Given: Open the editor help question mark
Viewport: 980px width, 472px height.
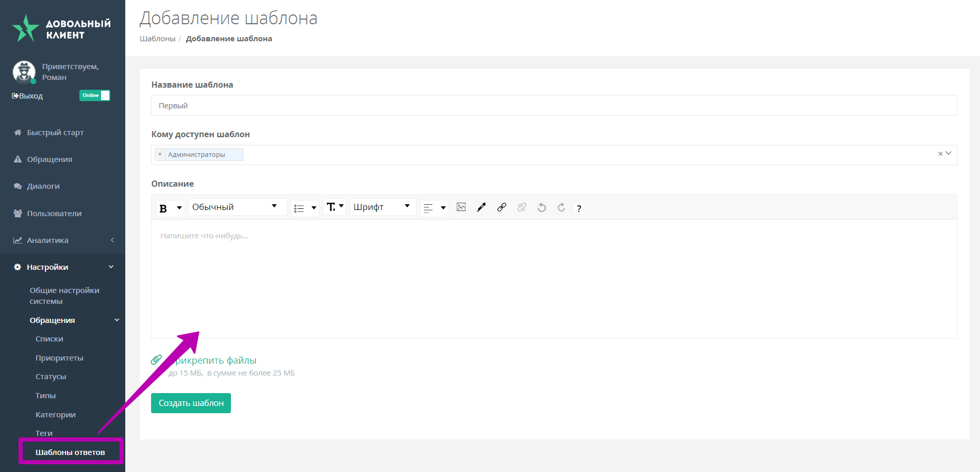Looking at the screenshot, I should 579,208.
